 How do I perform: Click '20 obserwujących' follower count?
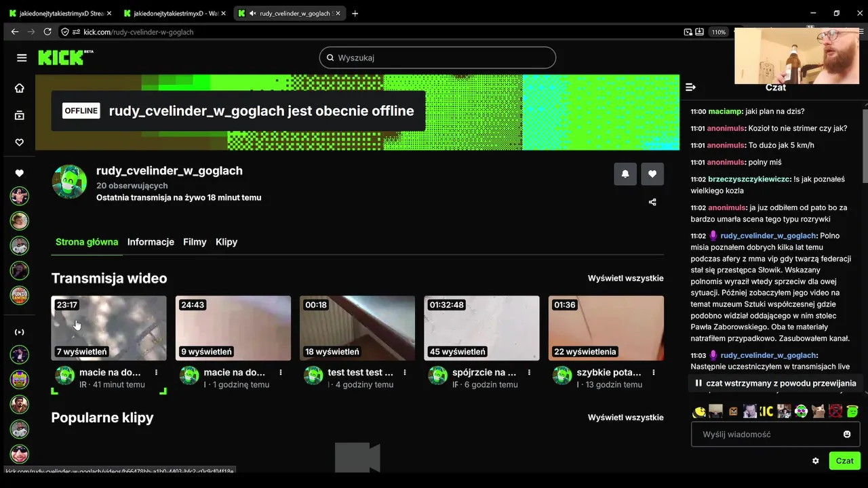pyautogui.click(x=132, y=186)
